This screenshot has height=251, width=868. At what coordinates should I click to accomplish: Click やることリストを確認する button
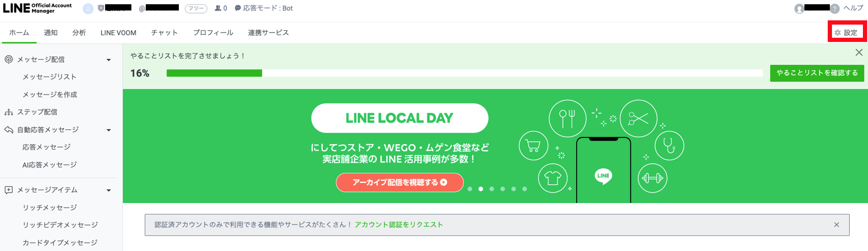(x=817, y=73)
